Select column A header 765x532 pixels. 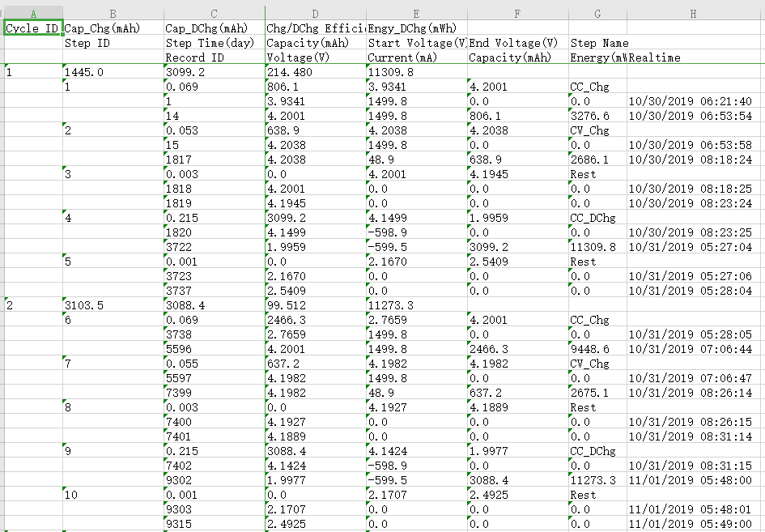pyautogui.click(x=34, y=13)
